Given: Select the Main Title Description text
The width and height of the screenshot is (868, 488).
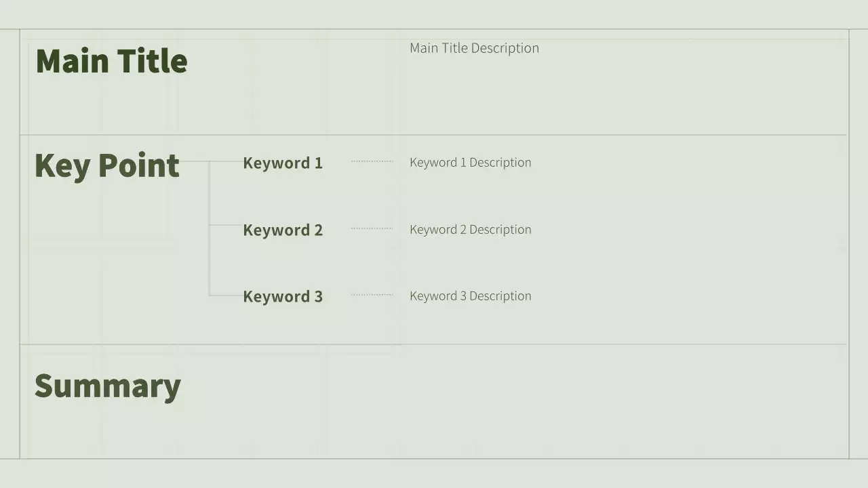Looking at the screenshot, I should 474,48.
